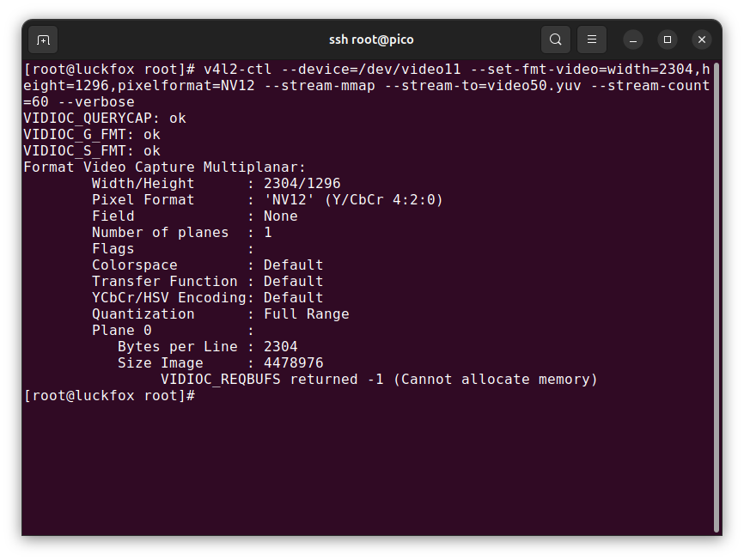Click the Format Video Capture Multiplanar heading

[165, 167]
